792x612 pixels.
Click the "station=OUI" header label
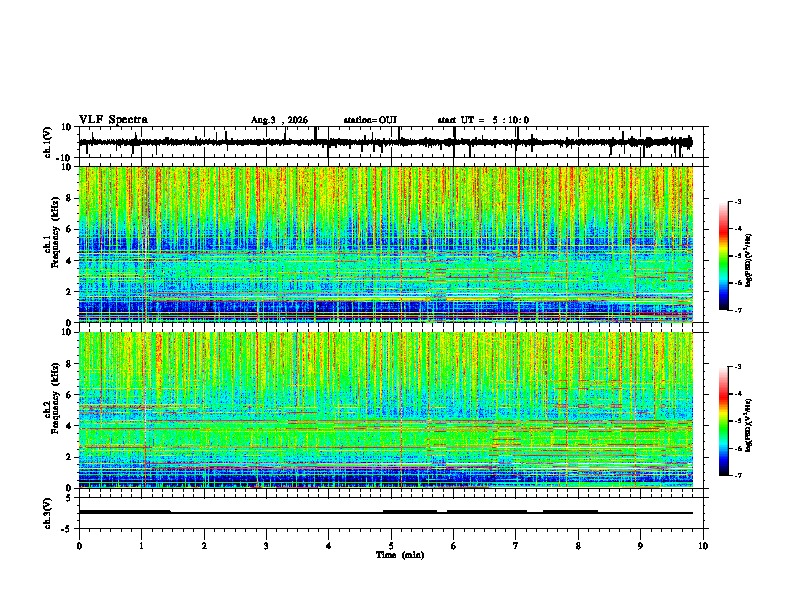coord(370,120)
